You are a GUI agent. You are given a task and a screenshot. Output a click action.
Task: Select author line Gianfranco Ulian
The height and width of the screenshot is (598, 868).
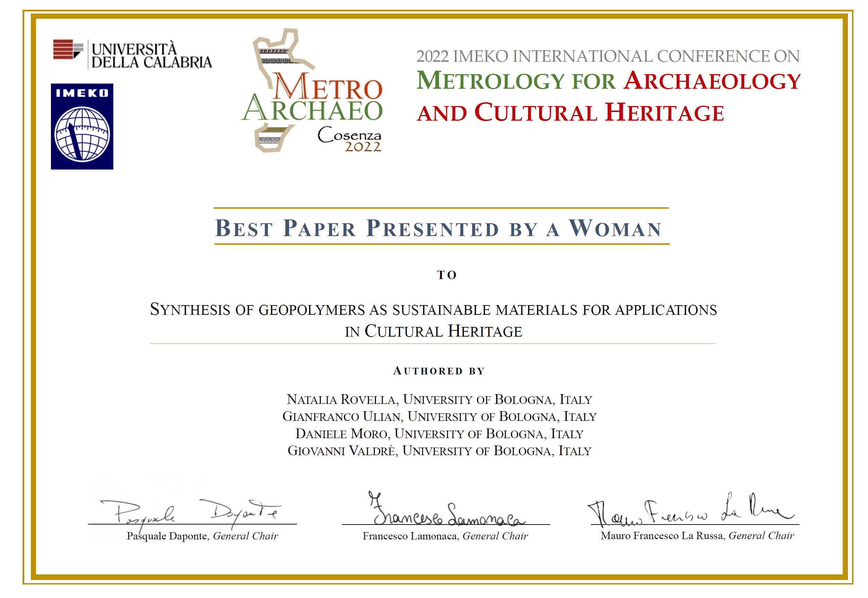tap(439, 416)
